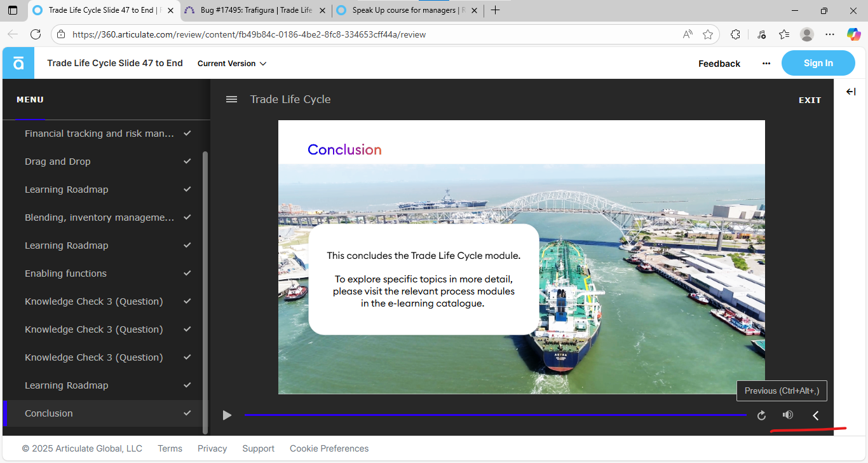The width and height of the screenshot is (868, 463).
Task: Switch to the Bug #17495 tab
Action: [x=255, y=10]
